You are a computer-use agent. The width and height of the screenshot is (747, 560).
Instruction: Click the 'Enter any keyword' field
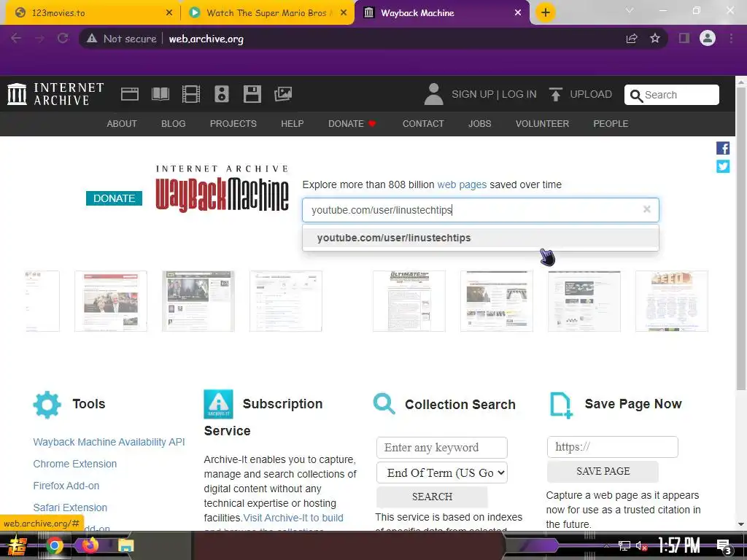click(441, 448)
